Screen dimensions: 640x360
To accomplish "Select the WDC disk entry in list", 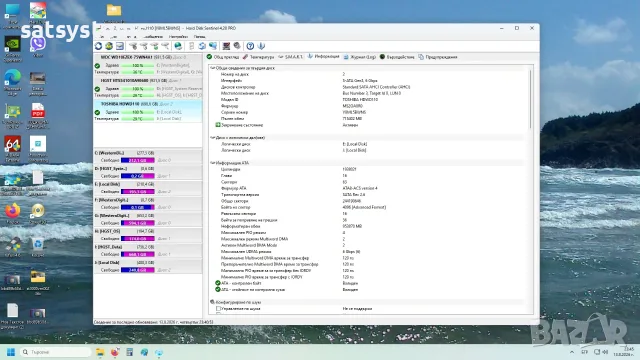I will click(148, 64).
